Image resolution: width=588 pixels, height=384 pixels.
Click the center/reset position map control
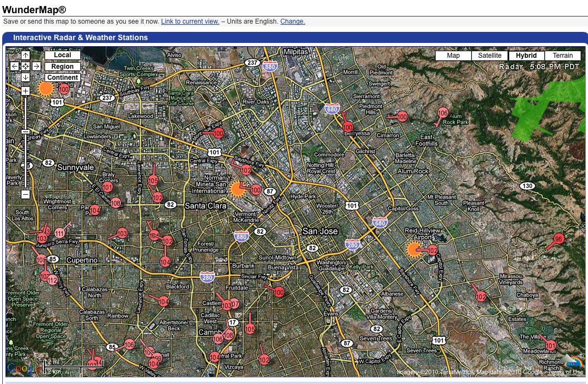[25, 67]
